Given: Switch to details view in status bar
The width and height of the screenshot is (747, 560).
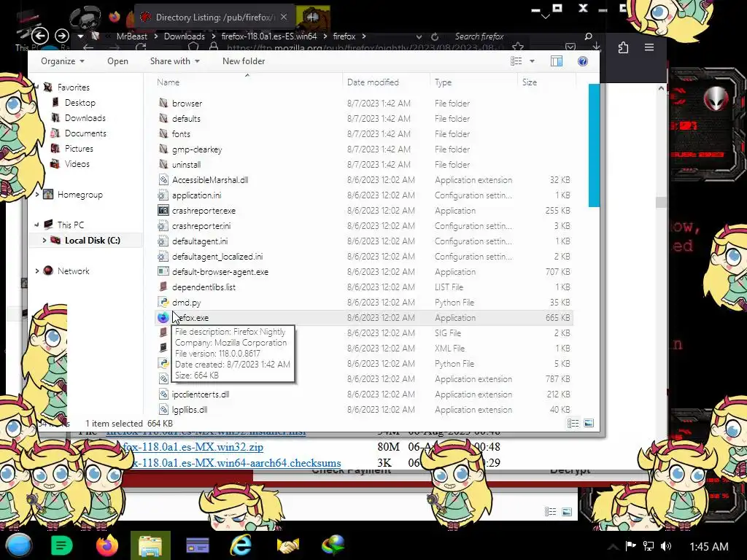Looking at the screenshot, I should click(x=573, y=424).
